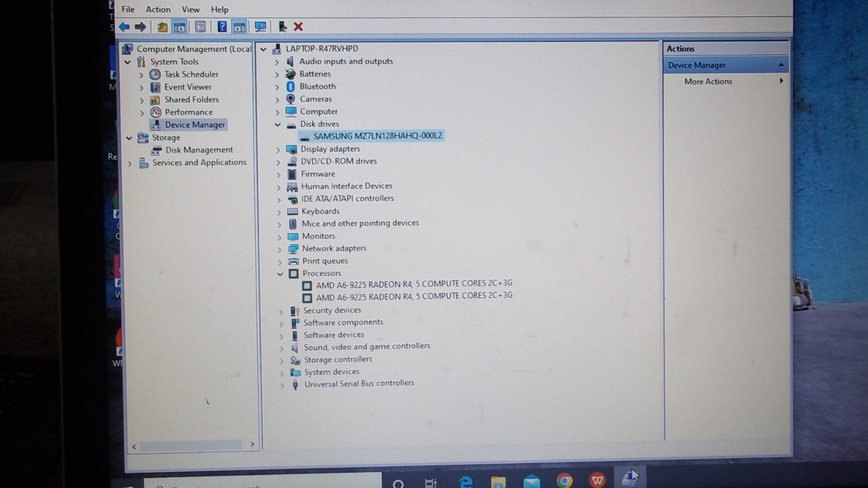Select SAMSUNG MZ7LN128HAHQ-000L2 disk drive
Viewport: 868px width, 488px height.
tap(378, 136)
